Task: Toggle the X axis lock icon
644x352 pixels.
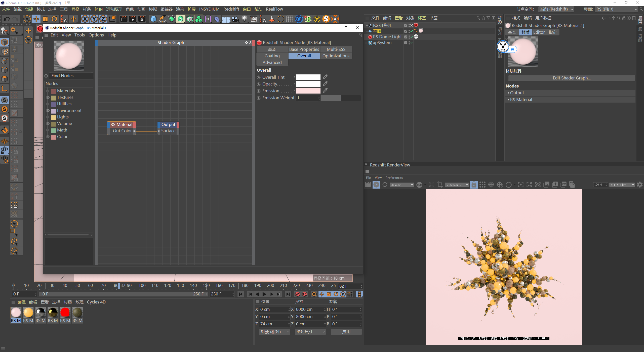Action: point(85,19)
